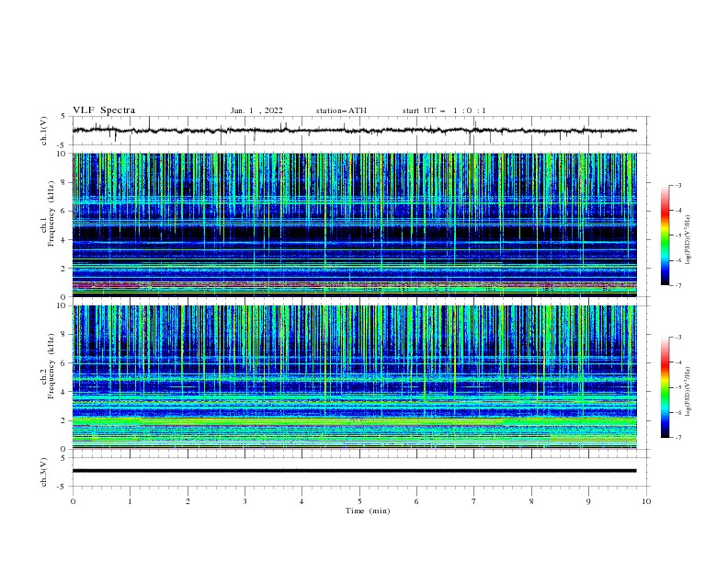Viewport: 728px width, 563px height.
Task: Click the 'start UT = 1 : 0 : 1' text
Action: click(444, 110)
